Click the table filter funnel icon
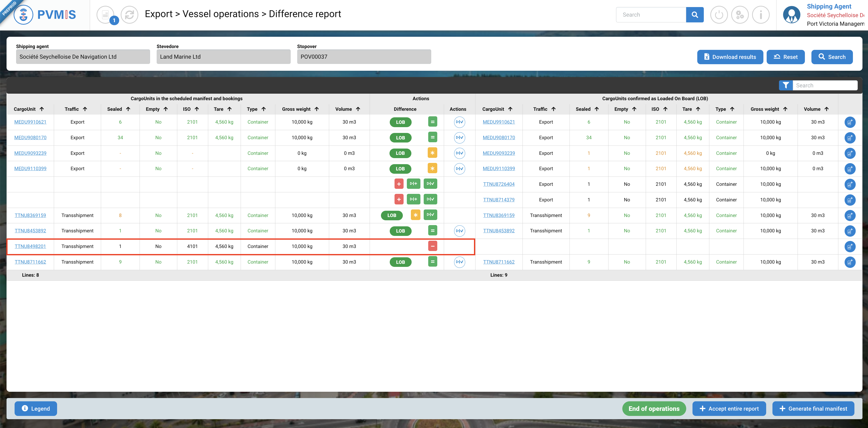Screen dimensions: 868x428 pos(786,86)
